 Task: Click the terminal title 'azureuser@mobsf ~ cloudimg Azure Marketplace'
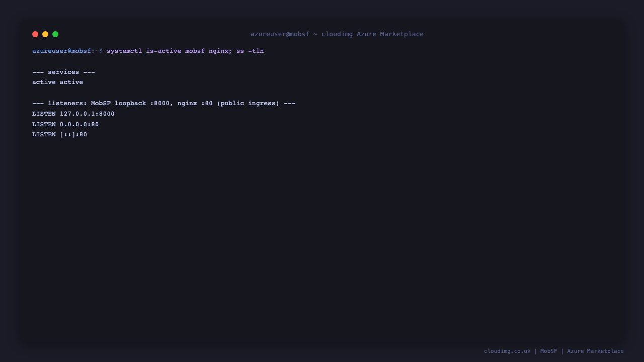coord(337,34)
